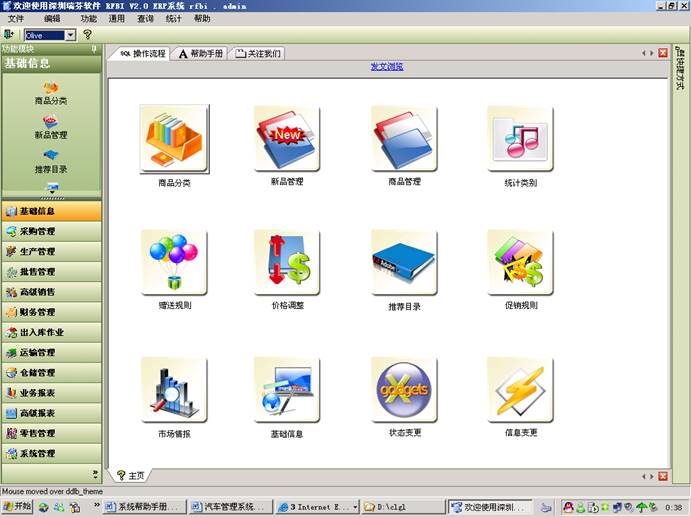
Task: Open the 查询 menu
Action: click(145, 19)
